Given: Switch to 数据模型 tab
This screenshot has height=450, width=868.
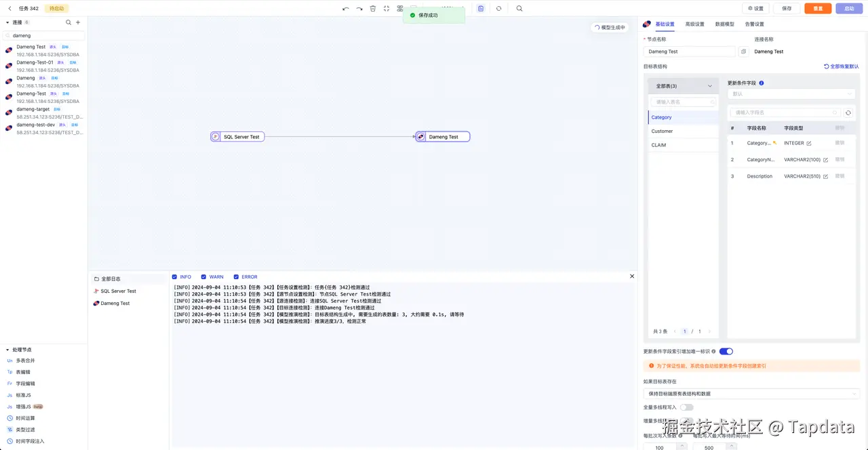Looking at the screenshot, I should coord(724,24).
